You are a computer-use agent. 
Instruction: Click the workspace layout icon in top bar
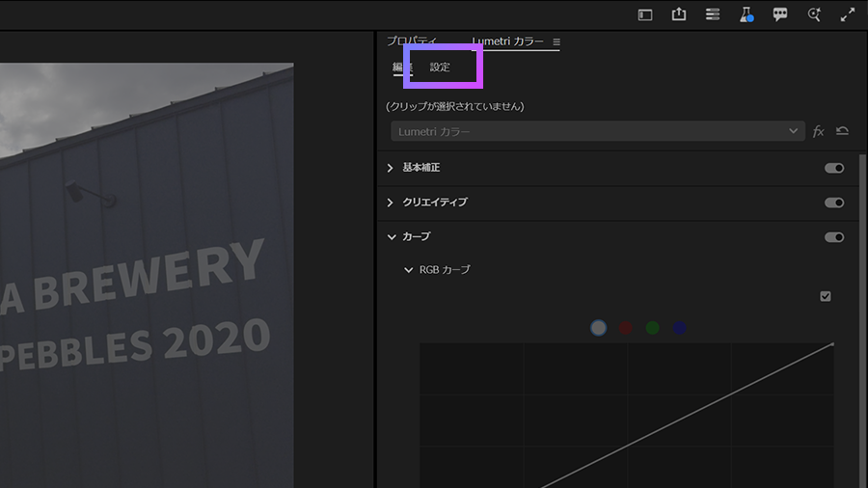pyautogui.click(x=645, y=14)
